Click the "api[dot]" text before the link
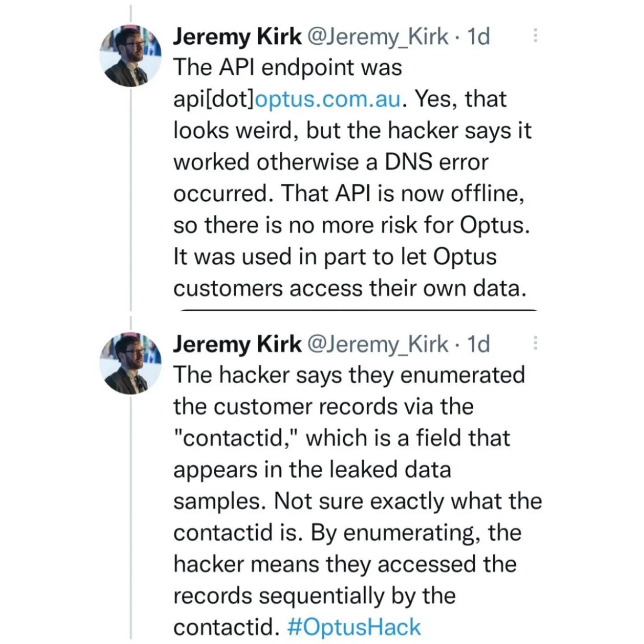Screen dimensions: 644x644 point(214,99)
